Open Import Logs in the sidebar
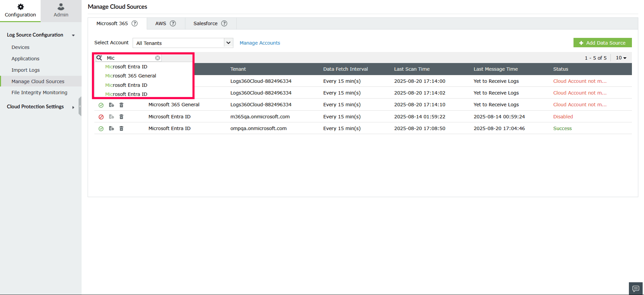 (26, 70)
